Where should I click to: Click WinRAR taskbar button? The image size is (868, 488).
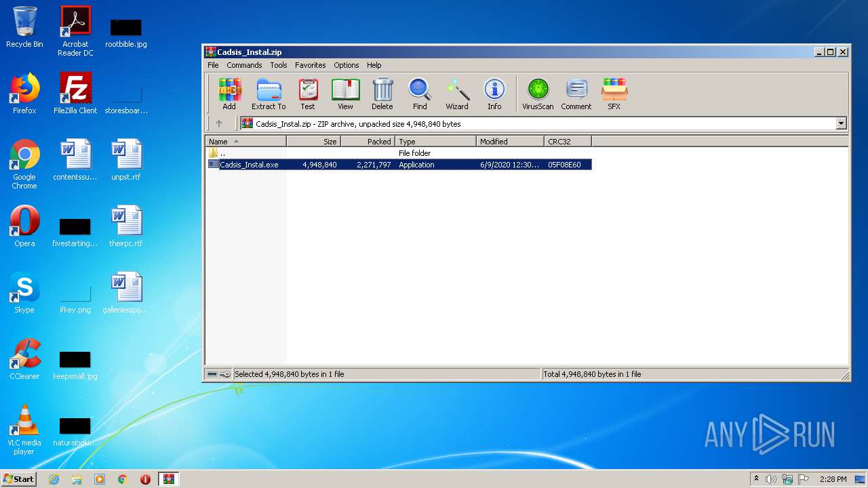168,479
